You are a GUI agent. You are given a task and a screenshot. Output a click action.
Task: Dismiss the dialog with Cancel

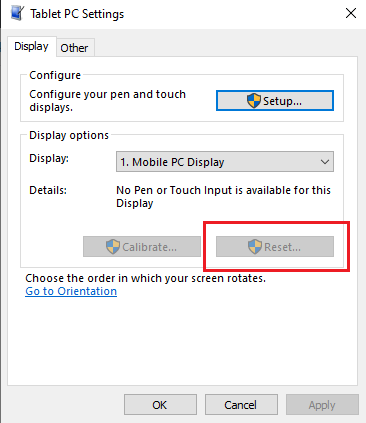coord(241,405)
